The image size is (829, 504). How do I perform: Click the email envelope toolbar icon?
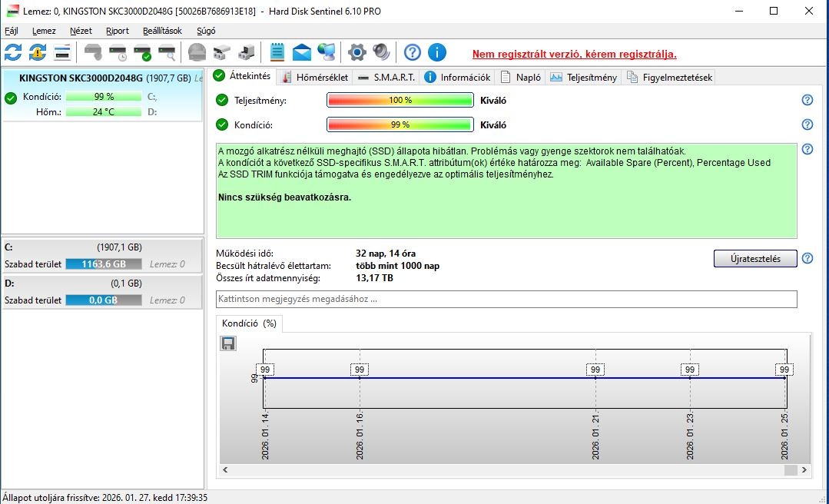302,52
